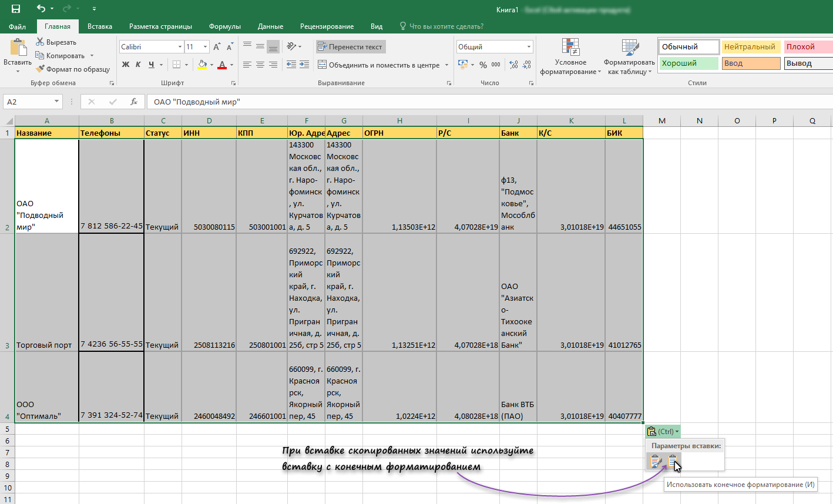Apply the Плохой cell style
The height and width of the screenshot is (504, 833).
808,47
